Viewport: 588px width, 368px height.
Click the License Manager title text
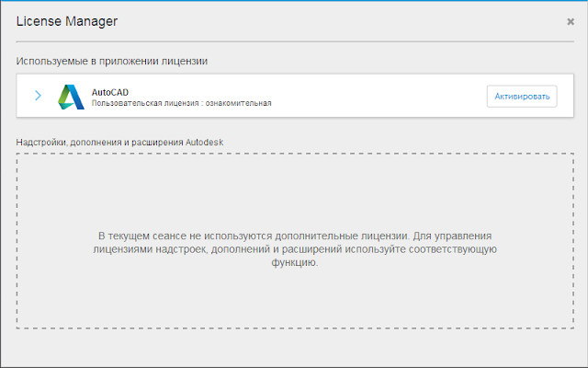tap(66, 20)
